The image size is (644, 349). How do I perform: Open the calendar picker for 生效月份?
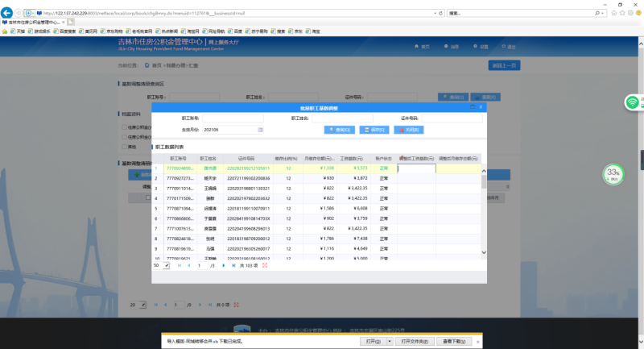pos(260,129)
